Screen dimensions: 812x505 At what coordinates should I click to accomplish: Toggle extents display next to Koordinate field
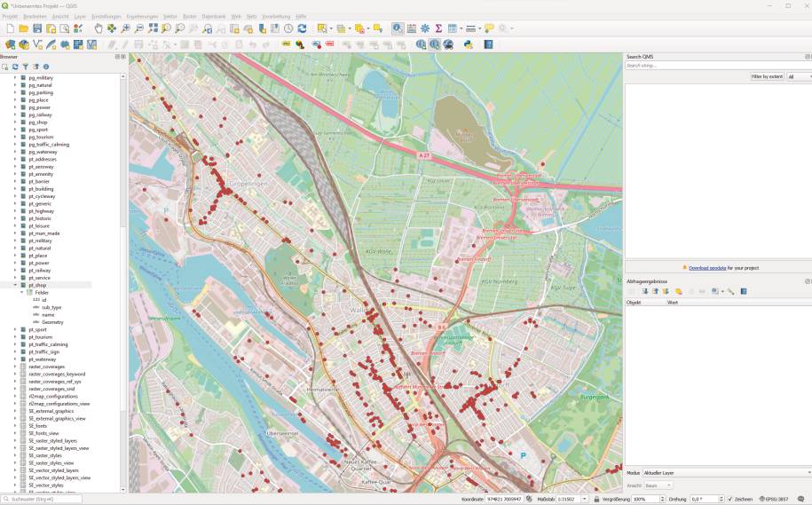pyautogui.click(x=529, y=499)
